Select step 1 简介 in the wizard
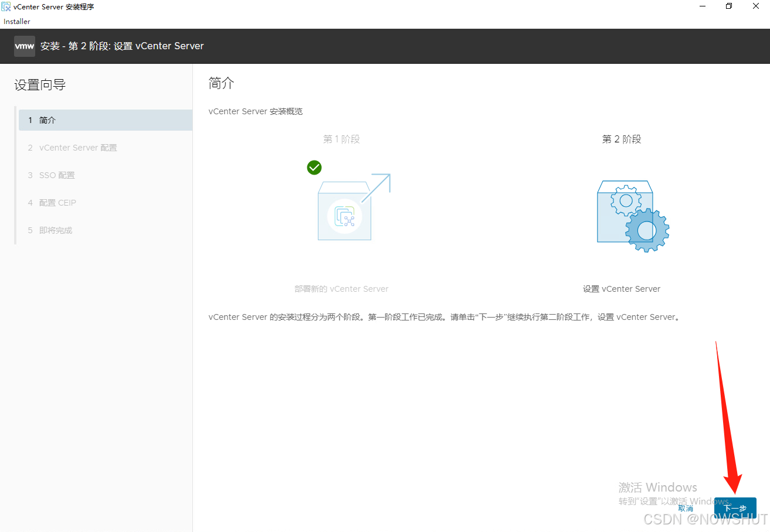Screen dimensions: 770x532 106,120
